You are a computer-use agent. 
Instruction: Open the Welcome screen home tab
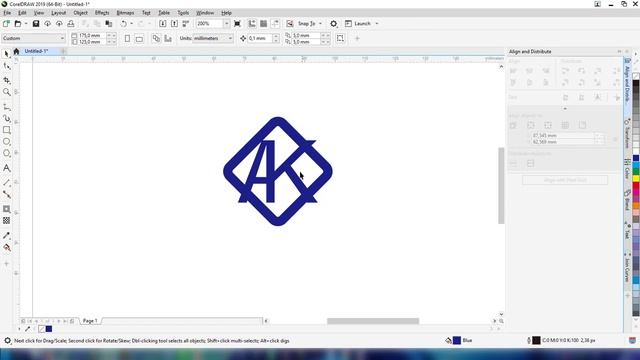pyautogui.click(x=16, y=51)
